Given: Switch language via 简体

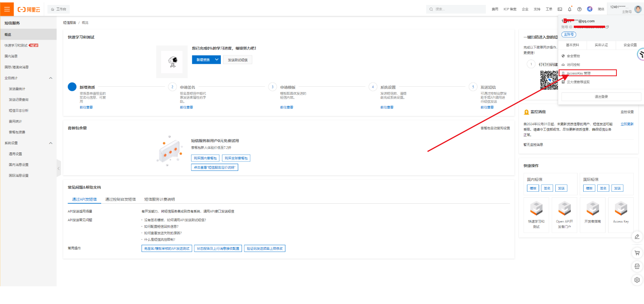Looking at the screenshot, I should coord(601,9).
